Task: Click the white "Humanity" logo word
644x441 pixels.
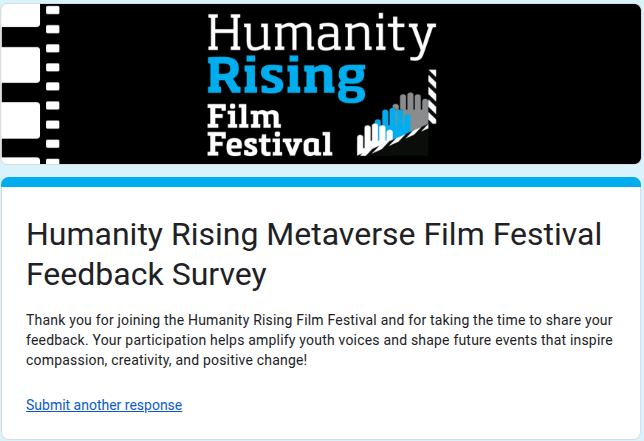Action: (x=321, y=35)
